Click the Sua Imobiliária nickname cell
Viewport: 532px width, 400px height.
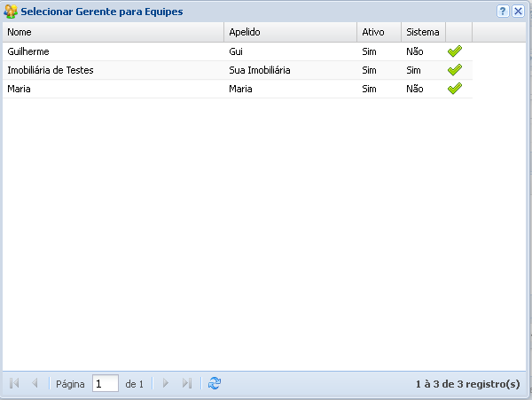(260, 70)
